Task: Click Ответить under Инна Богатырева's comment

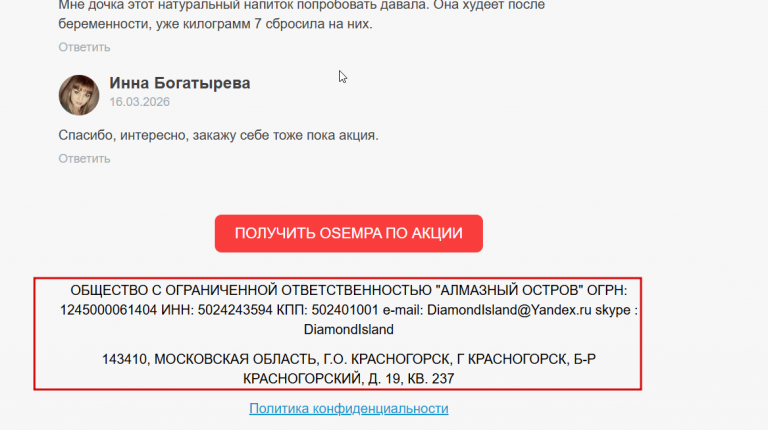Action: click(x=84, y=159)
